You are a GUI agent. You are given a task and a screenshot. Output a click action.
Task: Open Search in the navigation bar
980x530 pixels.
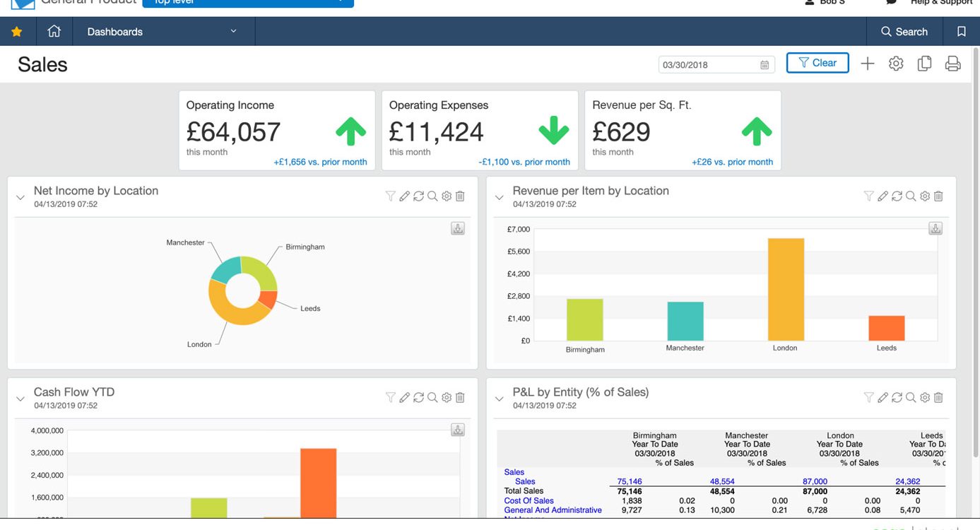(904, 32)
